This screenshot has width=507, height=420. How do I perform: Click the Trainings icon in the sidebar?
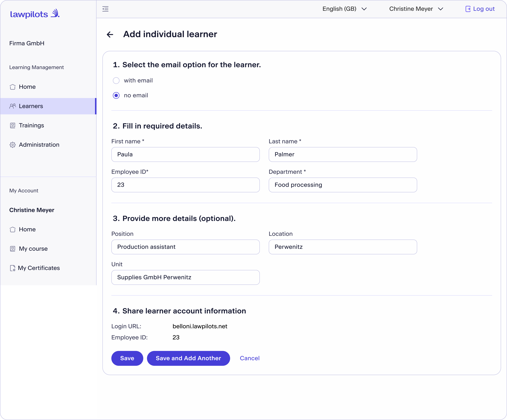(13, 125)
